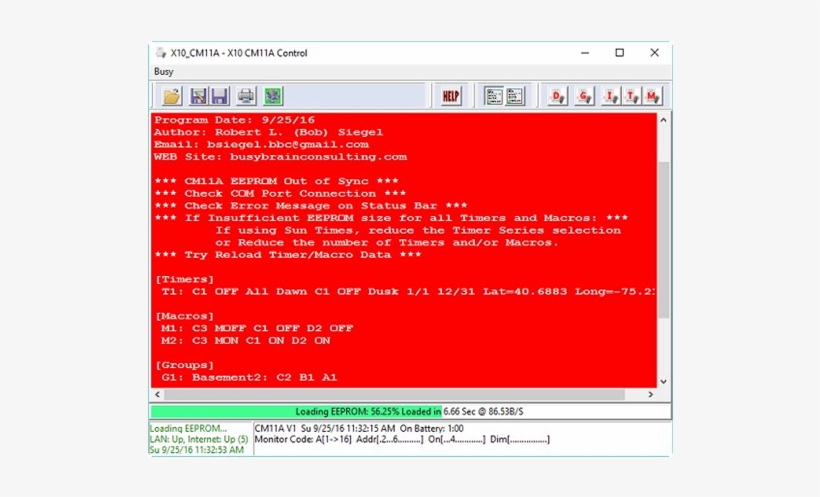Click the 'Check COM Port Connection' message

click(280, 194)
